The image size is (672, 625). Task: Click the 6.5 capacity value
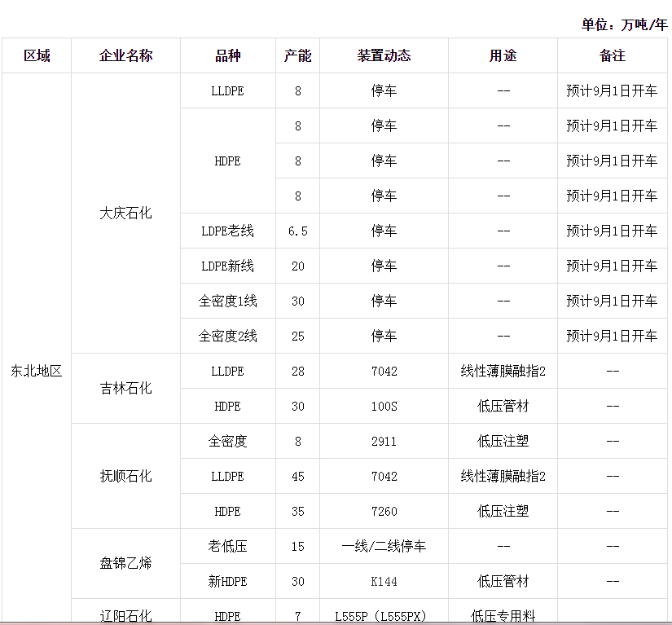[x=298, y=231]
